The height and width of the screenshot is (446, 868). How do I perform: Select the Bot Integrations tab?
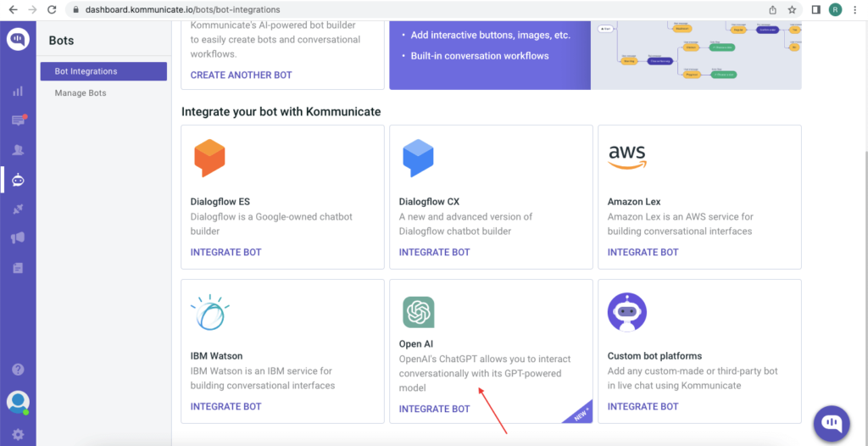click(103, 71)
